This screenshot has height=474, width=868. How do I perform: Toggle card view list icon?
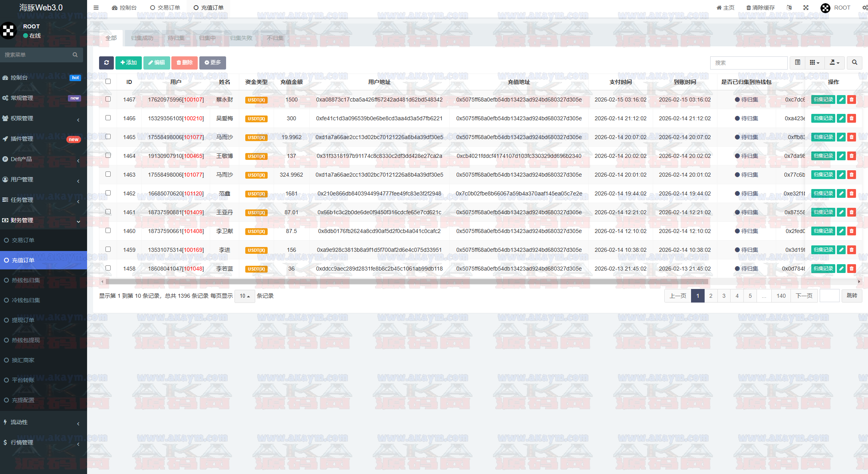[x=798, y=63]
